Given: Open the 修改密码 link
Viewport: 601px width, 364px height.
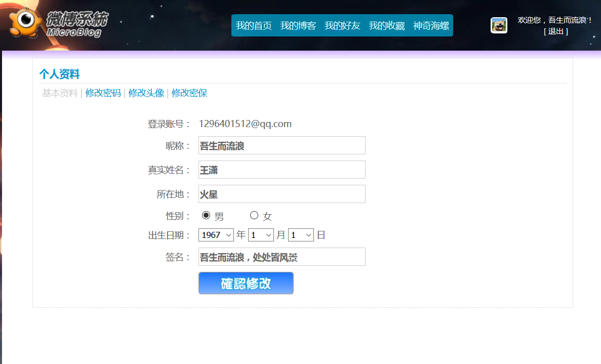Looking at the screenshot, I should coord(103,93).
